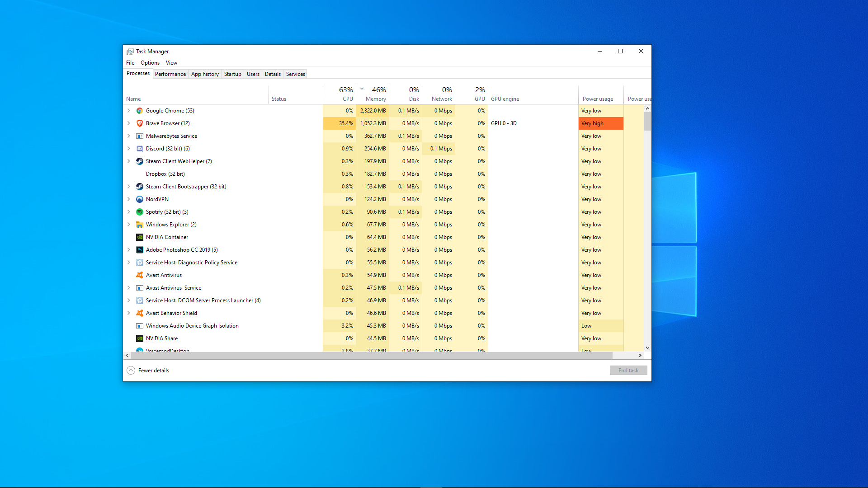Expand the Windows Explorer process group
This screenshot has width=868, height=488.
coord(129,225)
